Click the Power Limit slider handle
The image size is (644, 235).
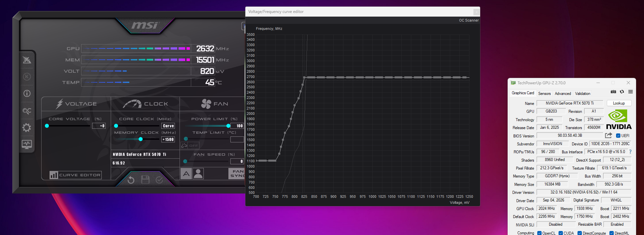pos(228,126)
